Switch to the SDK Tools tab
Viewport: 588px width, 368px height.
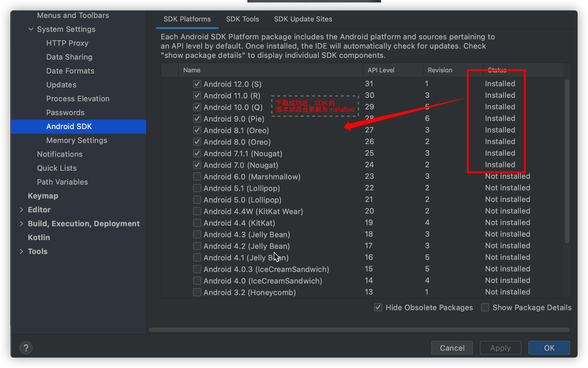[x=242, y=19]
